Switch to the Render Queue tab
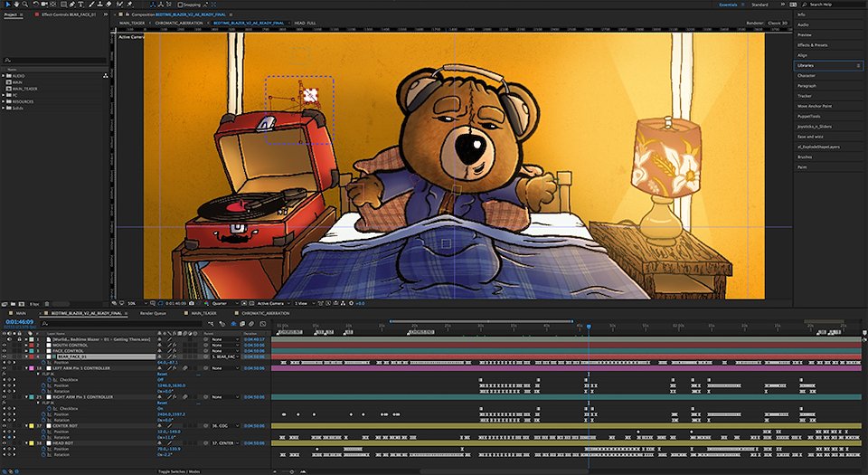The image size is (868, 475). click(x=152, y=313)
